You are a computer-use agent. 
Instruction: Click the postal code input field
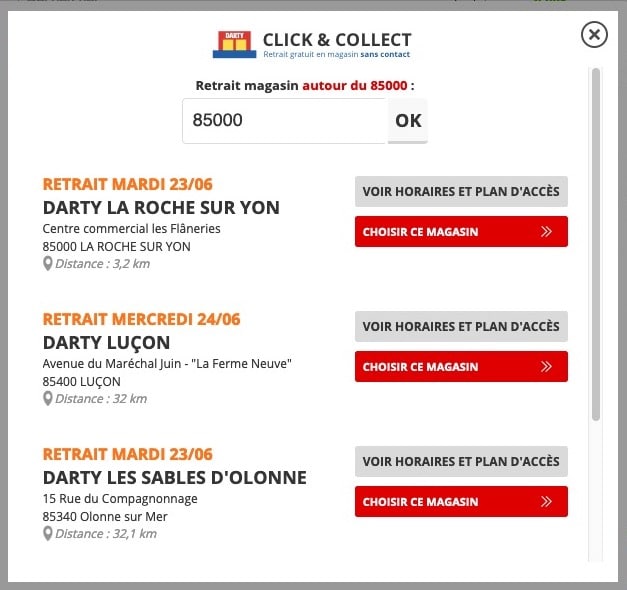click(x=284, y=121)
